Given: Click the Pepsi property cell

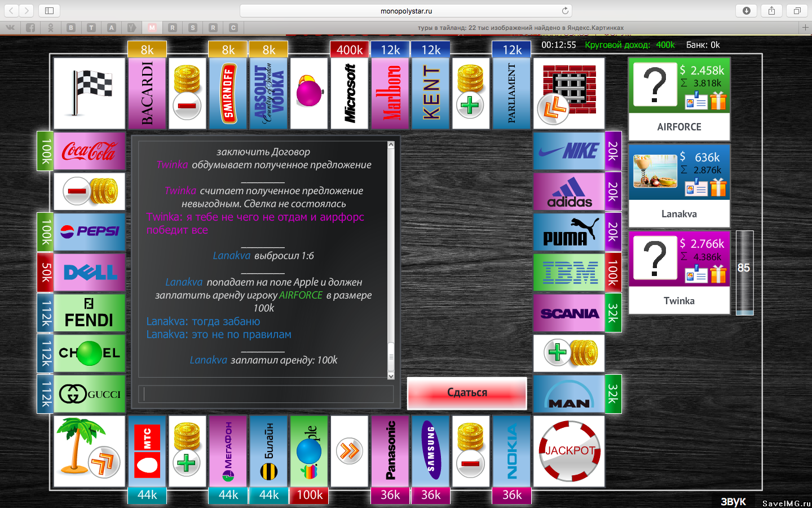Looking at the screenshot, I should pos(90,231).
